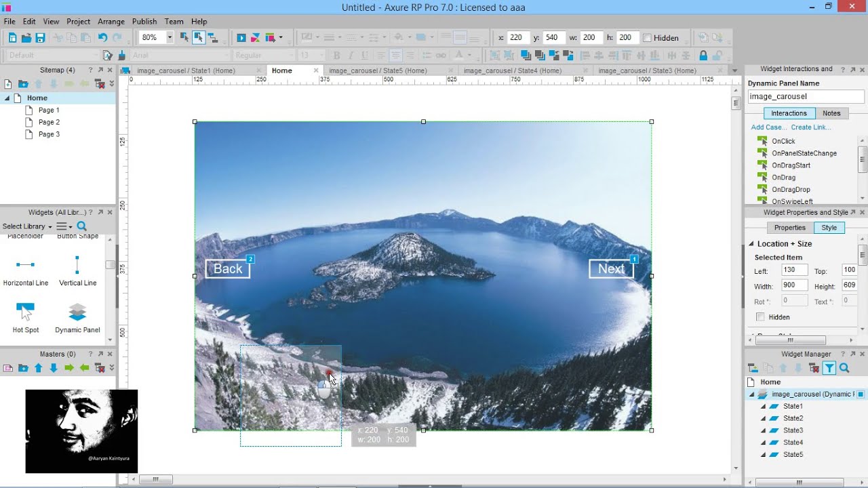This screenshot has width=868, height=488.
Task: Choose the intersected selection mode tool
Action: point(184,38)
